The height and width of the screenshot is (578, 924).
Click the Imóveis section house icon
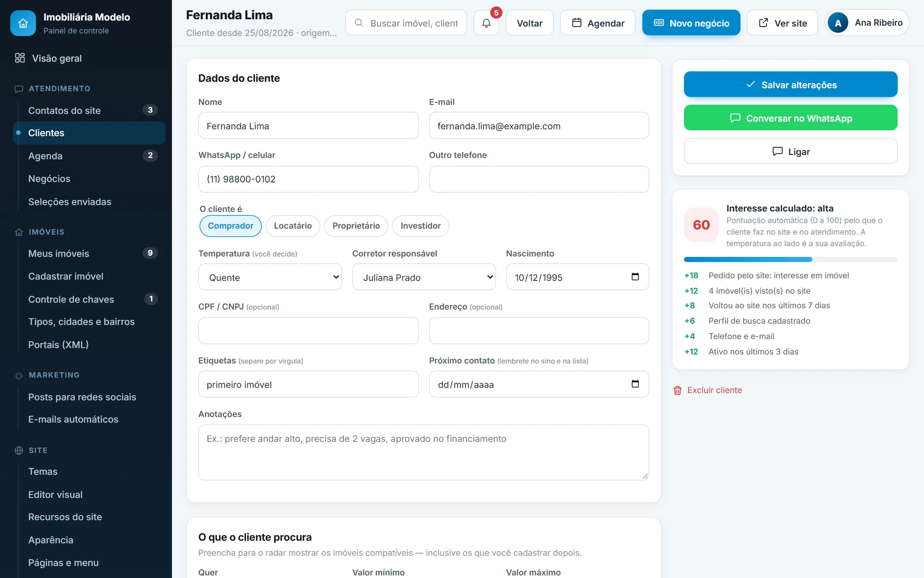click(x=19, y=232)
